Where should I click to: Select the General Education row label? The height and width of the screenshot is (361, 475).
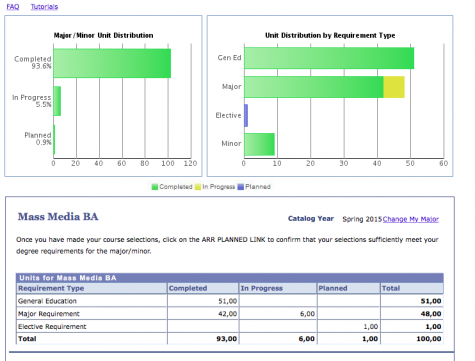[x=47, y=301]
